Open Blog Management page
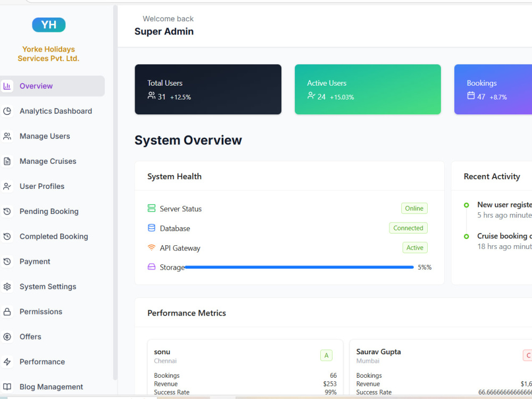 (52, 387)
